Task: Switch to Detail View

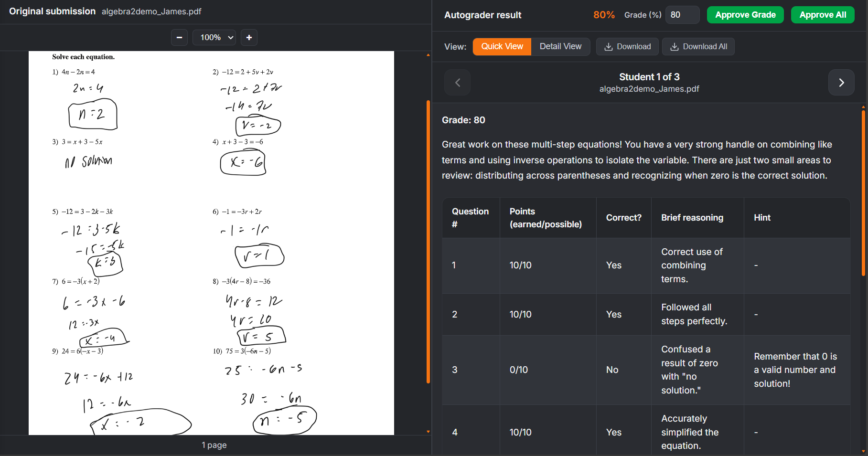Action: (560, 46)
